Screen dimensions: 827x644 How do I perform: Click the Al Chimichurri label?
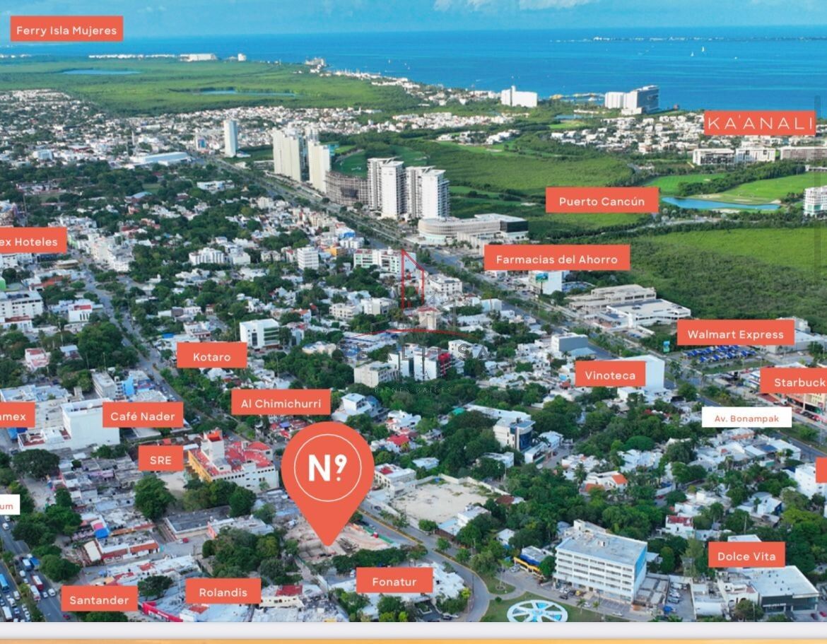[281, 403]
